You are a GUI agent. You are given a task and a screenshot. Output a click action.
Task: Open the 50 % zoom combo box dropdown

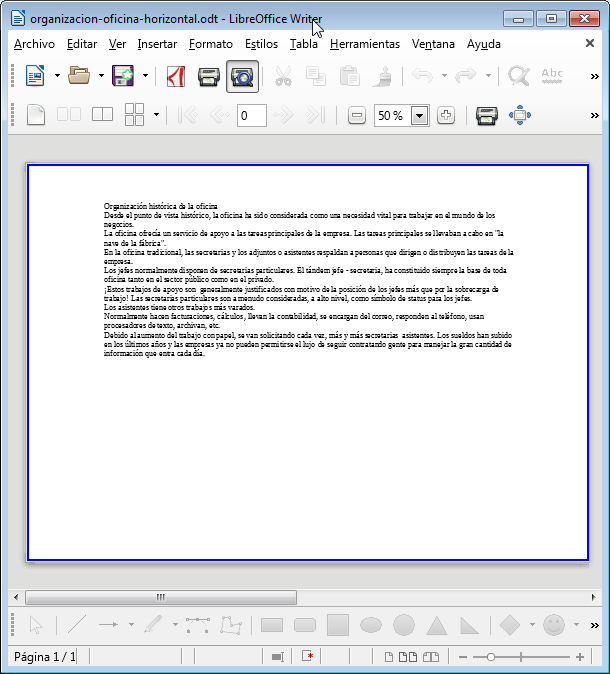click(419, 115)
